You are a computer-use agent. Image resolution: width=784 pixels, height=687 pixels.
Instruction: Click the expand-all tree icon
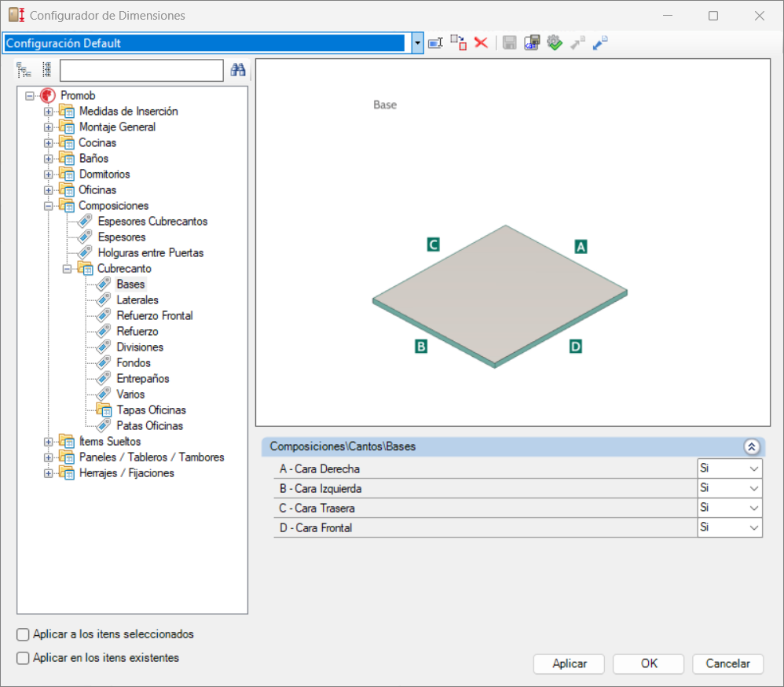pyautogui.click(x=24, y=70)
